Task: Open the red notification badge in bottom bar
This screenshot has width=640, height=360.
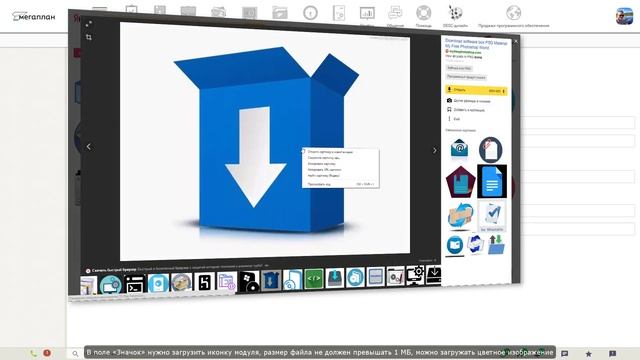Action: tap(47, 353)
